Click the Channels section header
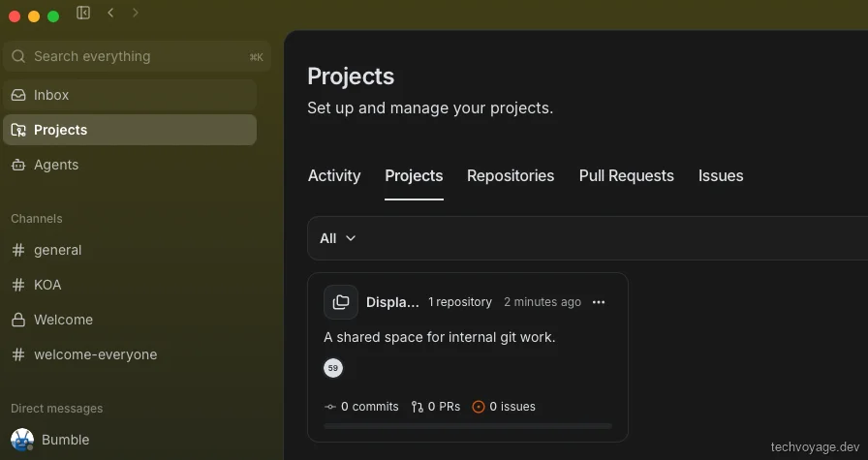Image resolution: width=868 pixels, height=460 pixels. point(37,219)
